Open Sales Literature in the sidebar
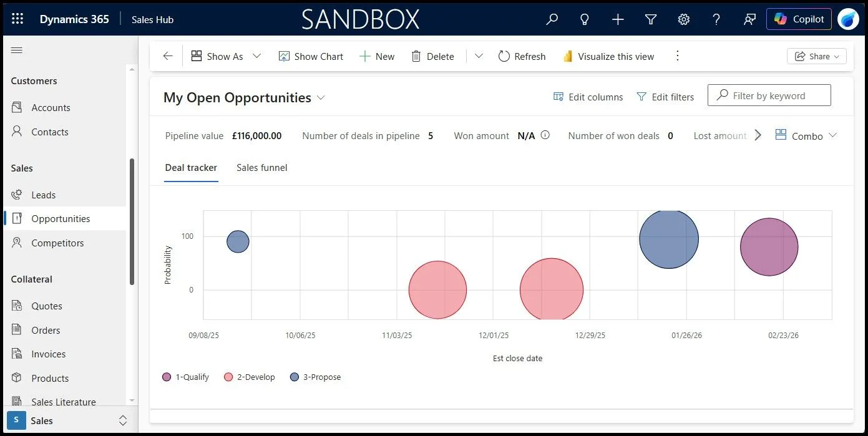This screenshot has width=868, height=436. 65,402
